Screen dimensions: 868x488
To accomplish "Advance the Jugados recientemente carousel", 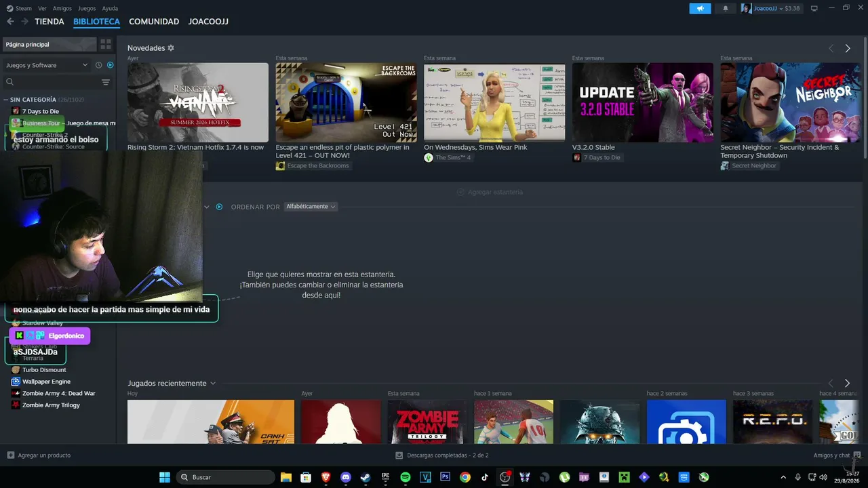I will [847, 383].
